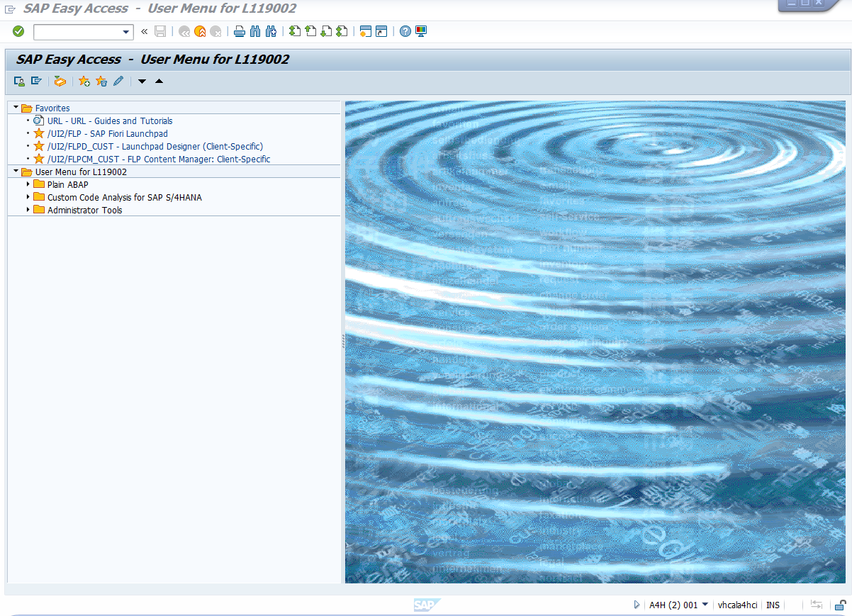The height and width of the screenshot is (616, 852).
Task: Open the command field history dropdown arrow
Action: [x=127, y=32]
